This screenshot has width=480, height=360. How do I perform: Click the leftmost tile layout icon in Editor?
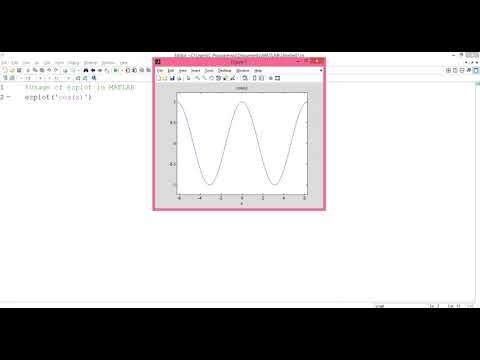click(x=448, y=70)
